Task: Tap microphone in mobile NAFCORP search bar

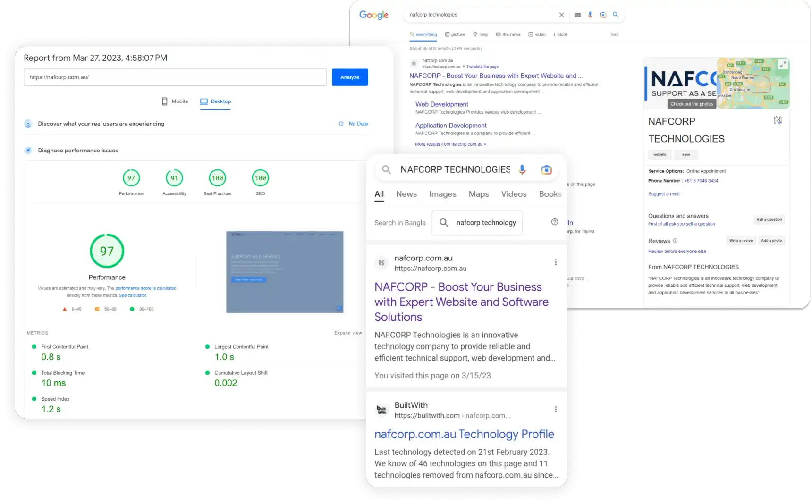Action: [522, 170]
